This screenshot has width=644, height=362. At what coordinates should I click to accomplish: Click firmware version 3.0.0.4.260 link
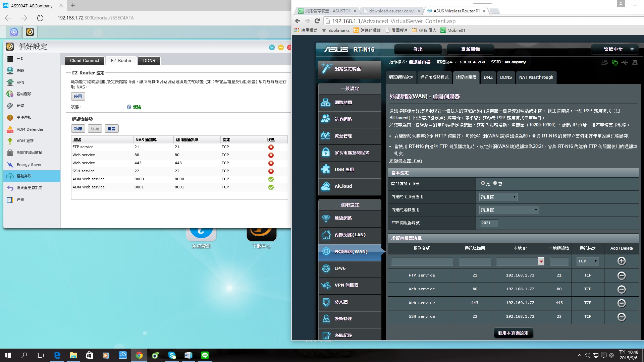[472, 62]
